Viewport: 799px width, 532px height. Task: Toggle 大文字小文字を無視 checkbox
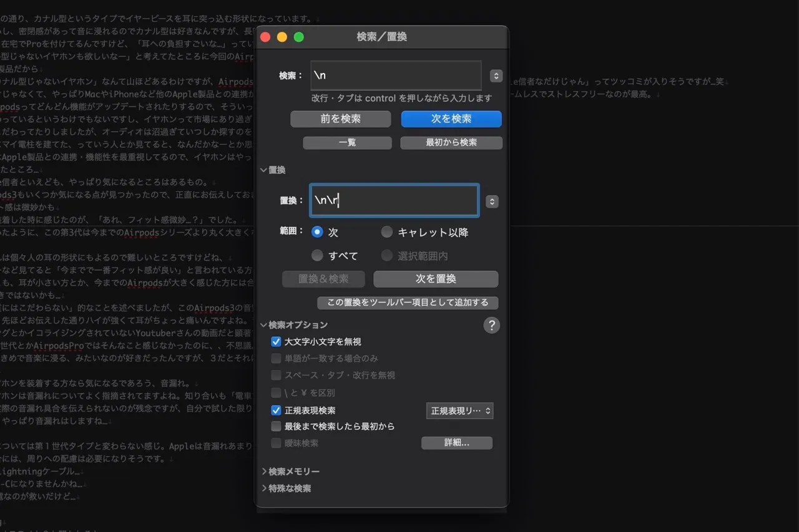[276, 342]
